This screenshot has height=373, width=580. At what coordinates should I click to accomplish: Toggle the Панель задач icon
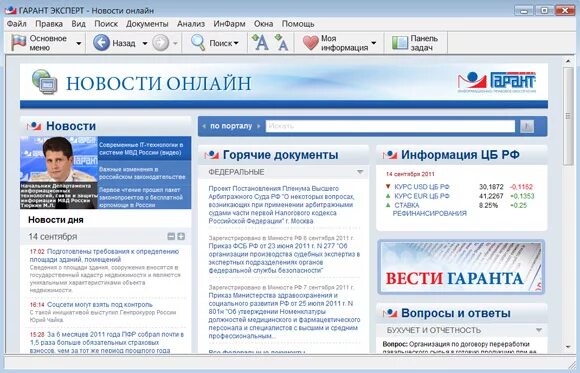(x=399, y=43)
